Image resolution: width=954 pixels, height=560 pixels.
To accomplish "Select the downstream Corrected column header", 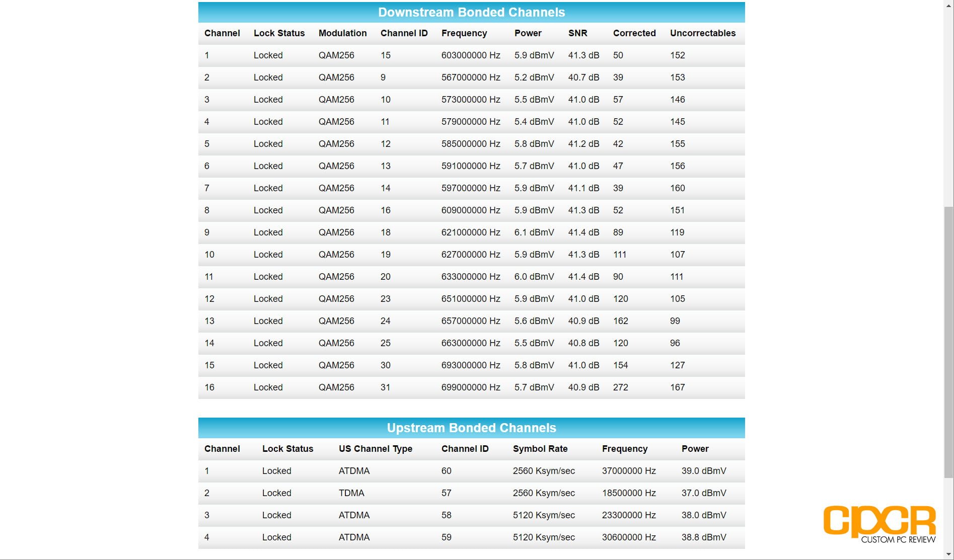I will (x=634, y=33).
